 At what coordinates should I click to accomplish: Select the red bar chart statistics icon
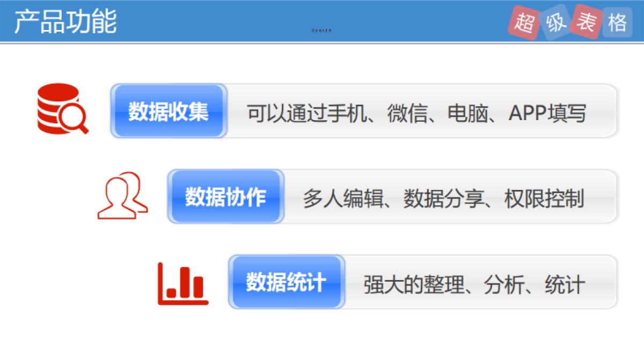point(182,283)
